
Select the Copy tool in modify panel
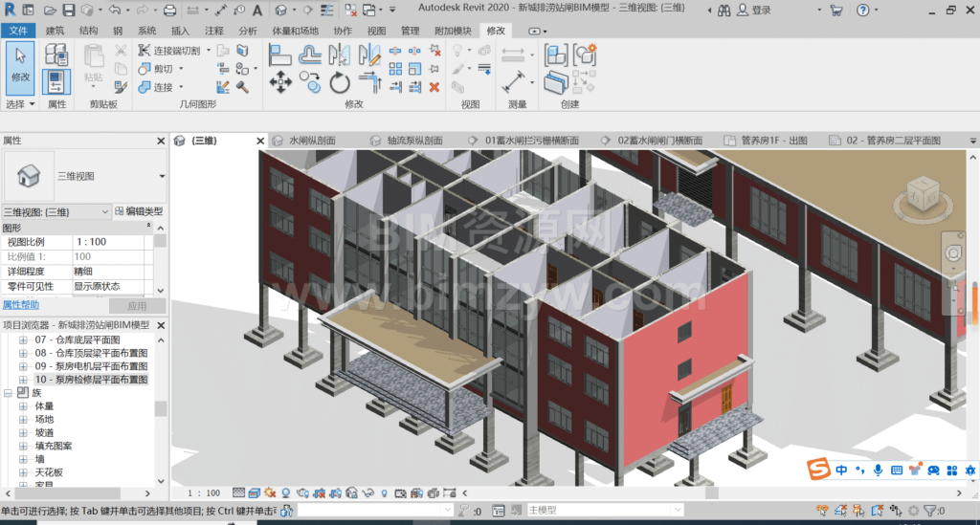[x=309, y=82]
